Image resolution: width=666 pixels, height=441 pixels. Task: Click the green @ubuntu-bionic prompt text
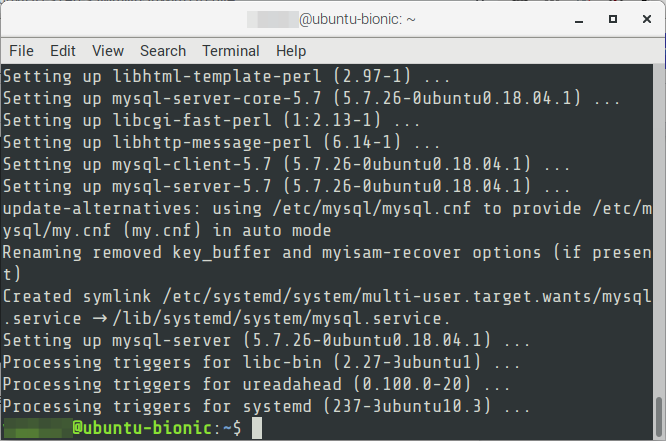pyautogui.click(x=141, y=427)
